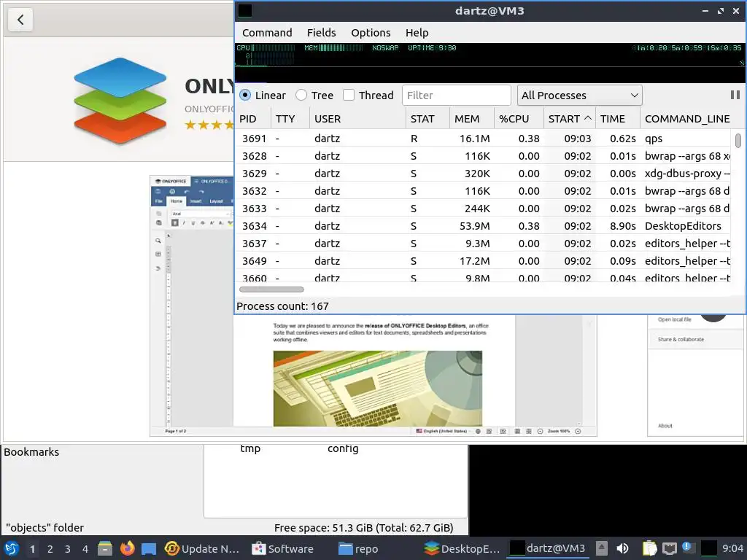Select process row with PID 3632
Screen dimensions: 747x560
(x=483, y=191)
